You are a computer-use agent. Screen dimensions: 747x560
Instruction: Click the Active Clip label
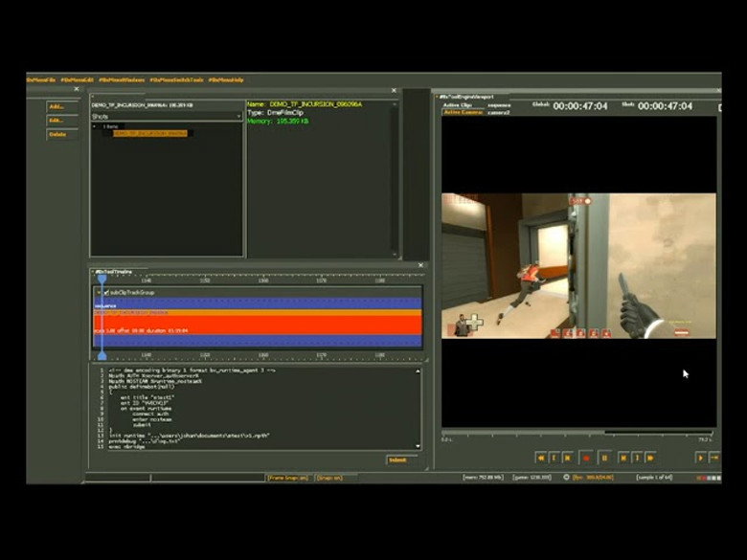(458, 105)
